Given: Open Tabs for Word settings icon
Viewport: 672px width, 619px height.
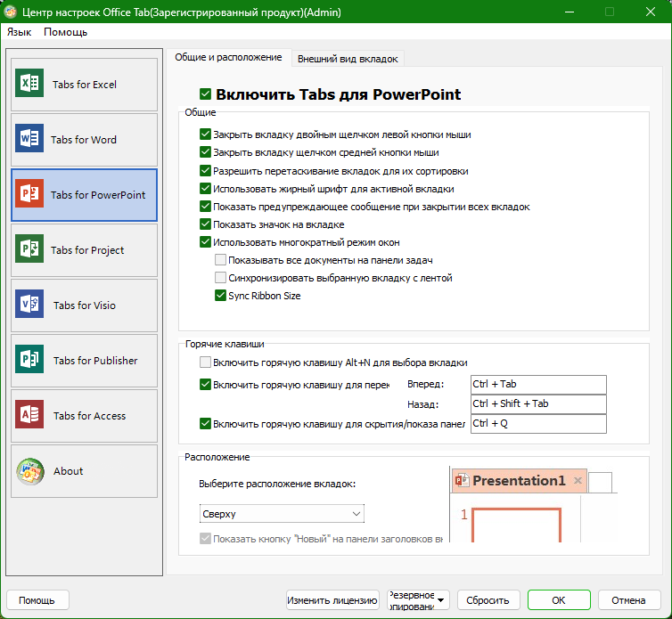Looking at the screenshot, I should 29,138.
